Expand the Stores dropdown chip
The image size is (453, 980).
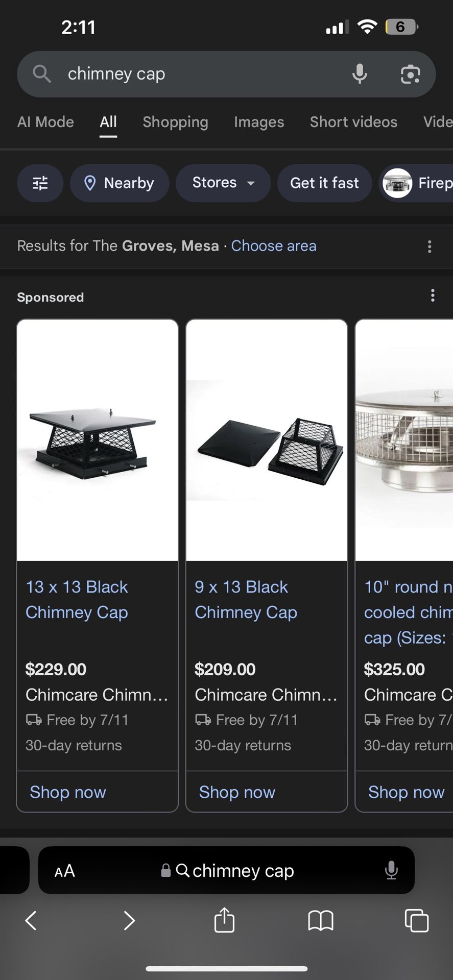(223, 183)
